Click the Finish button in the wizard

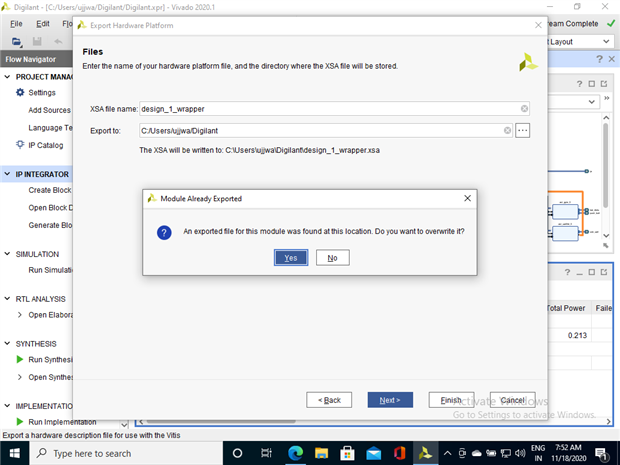(x=451, y=400)
